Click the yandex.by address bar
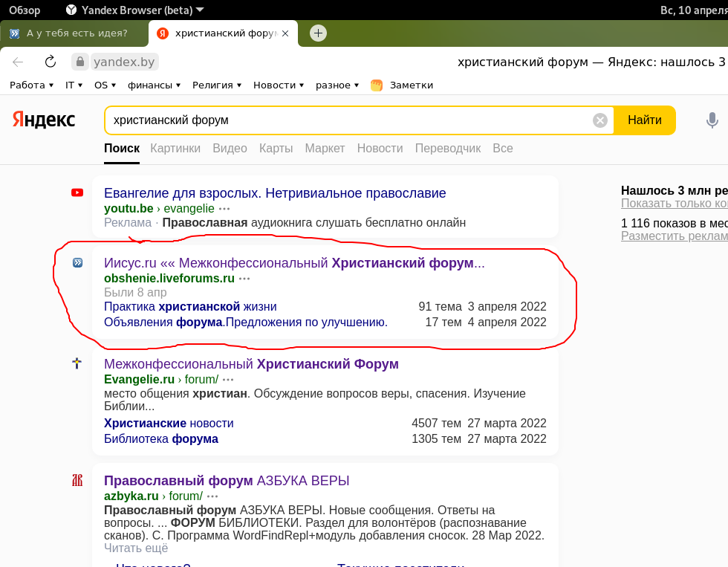This screenshot has height=567, width=728. click(x=124, y=62)
